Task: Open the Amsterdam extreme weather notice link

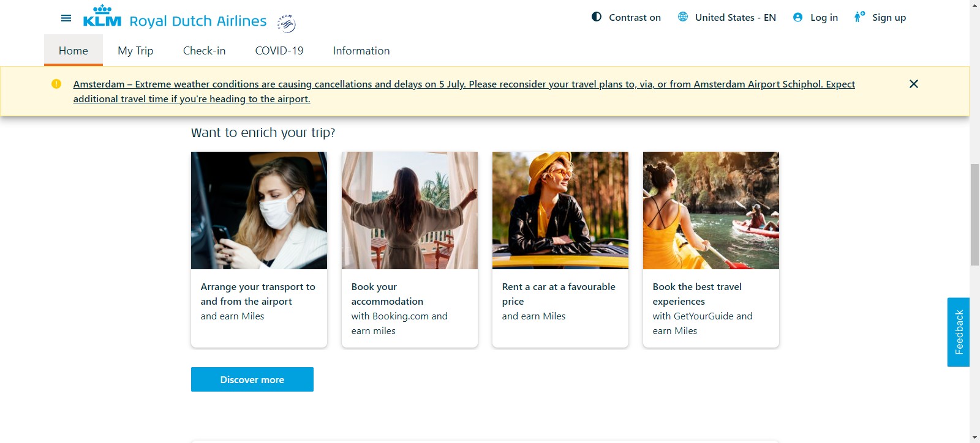Action: point(464,84)
